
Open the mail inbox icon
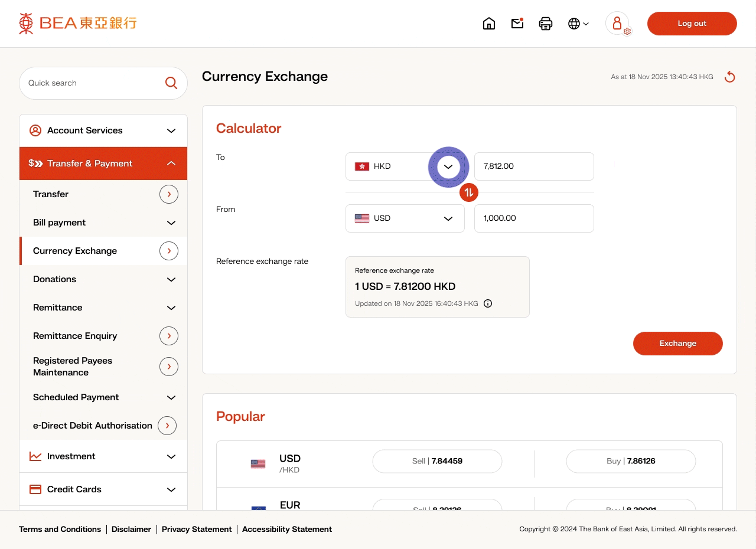click(517, 24)
